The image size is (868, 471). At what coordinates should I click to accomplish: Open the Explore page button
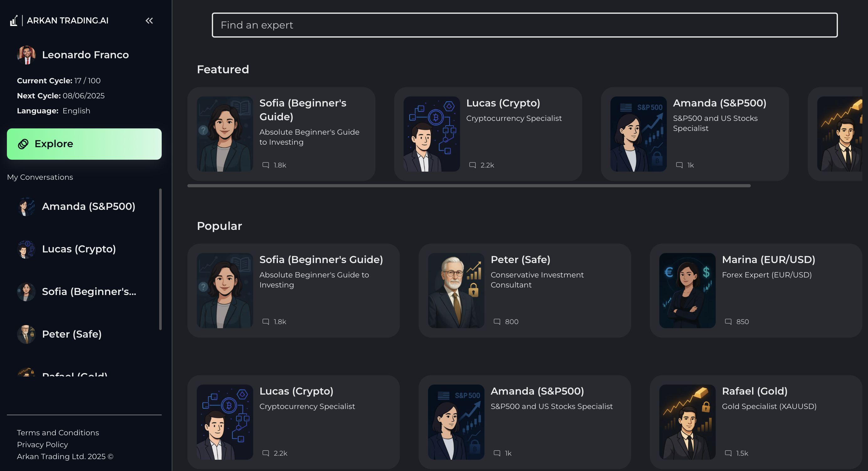84,144
